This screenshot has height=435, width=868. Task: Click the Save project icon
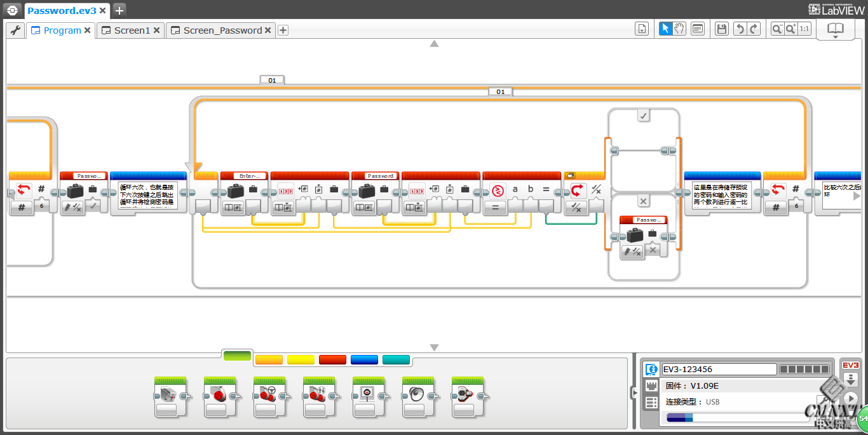[x=721, y=29]
